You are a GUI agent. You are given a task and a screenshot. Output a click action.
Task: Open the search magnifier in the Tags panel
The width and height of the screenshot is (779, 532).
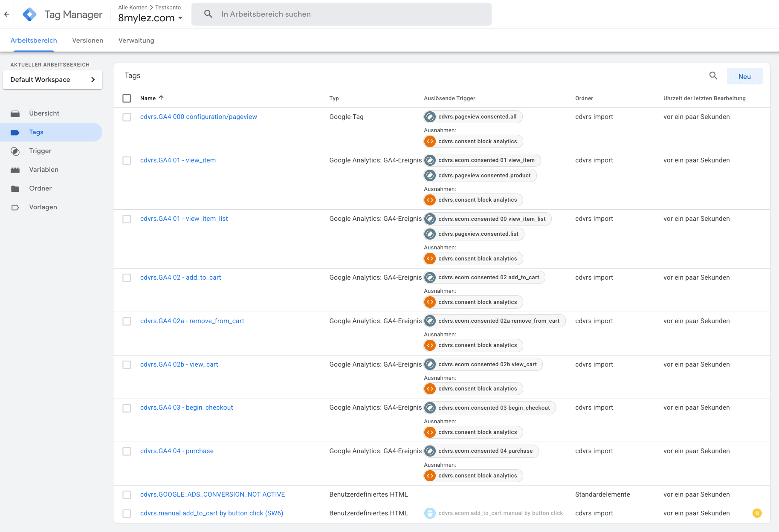coord(713,76)
